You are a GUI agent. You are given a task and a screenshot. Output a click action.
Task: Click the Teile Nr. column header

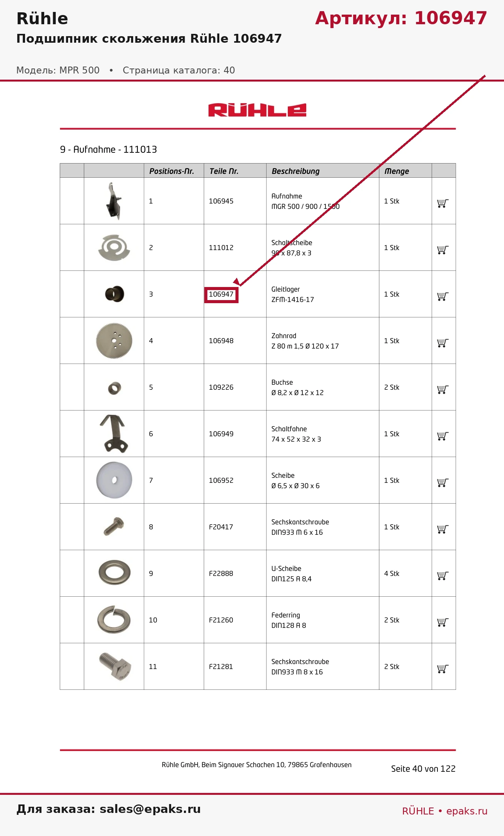pyautogui.click(x=224, y=171)
